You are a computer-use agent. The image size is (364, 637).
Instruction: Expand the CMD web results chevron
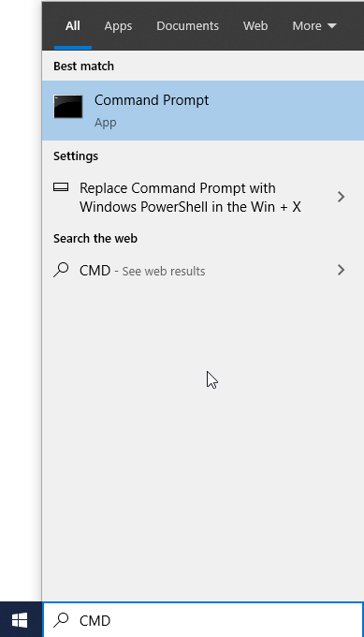(x=341, y=270)
